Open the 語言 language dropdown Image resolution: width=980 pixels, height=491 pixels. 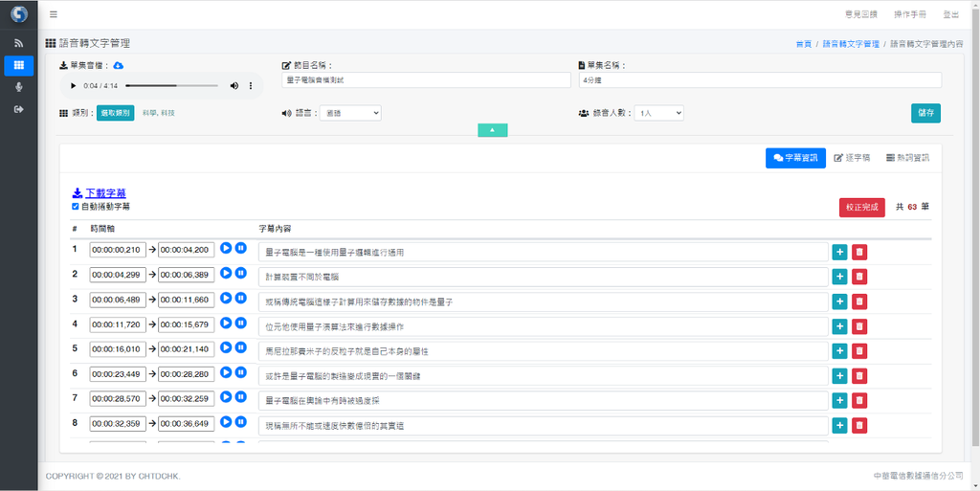point(350,113)
